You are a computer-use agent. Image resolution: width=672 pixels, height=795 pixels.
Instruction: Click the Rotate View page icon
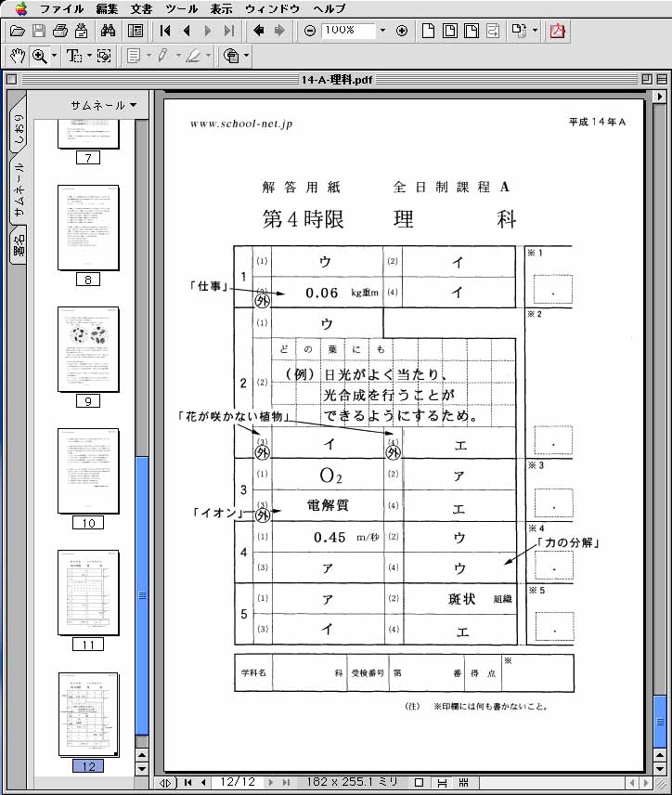coord(519,31)
